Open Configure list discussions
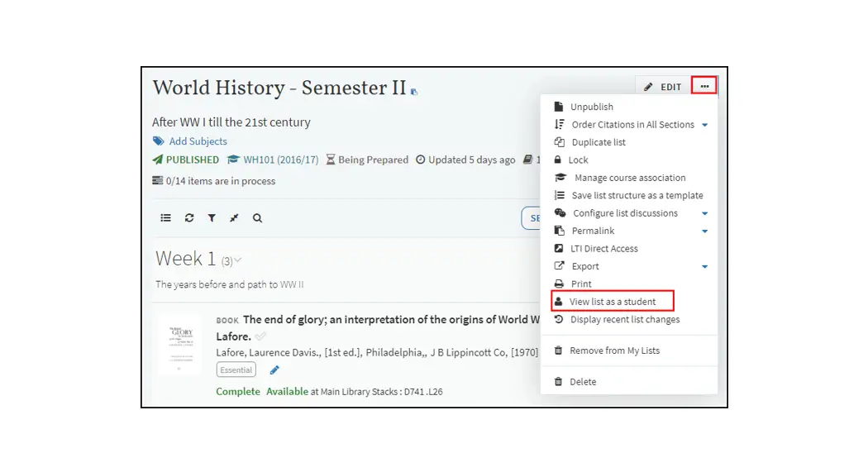The image size is (868, 472). (625, 213)
